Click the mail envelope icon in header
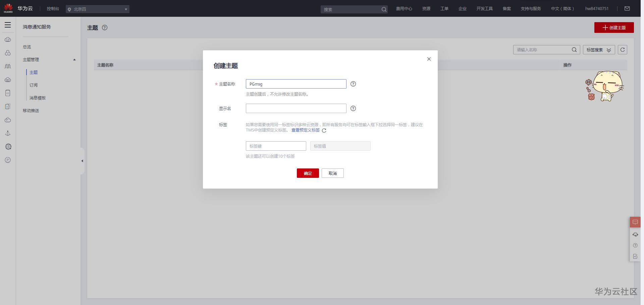The width and height of the screenshot is (644, 305). 627,8
